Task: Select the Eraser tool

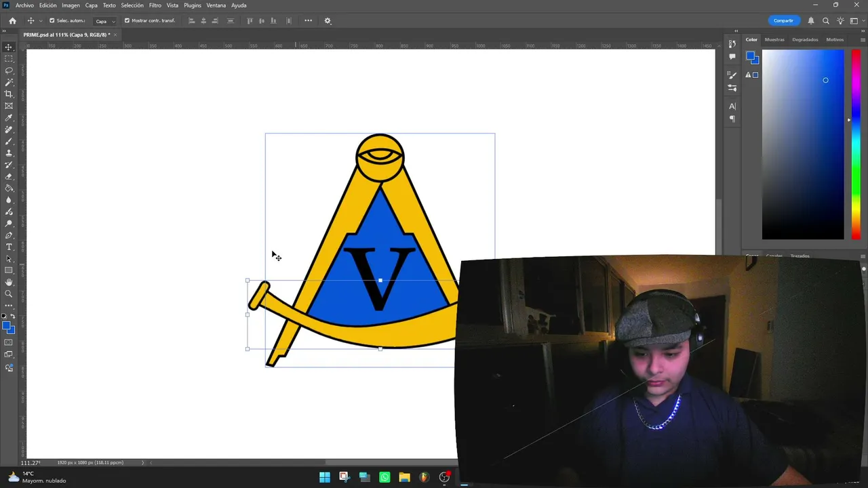Action: click(x=9, y=176)
